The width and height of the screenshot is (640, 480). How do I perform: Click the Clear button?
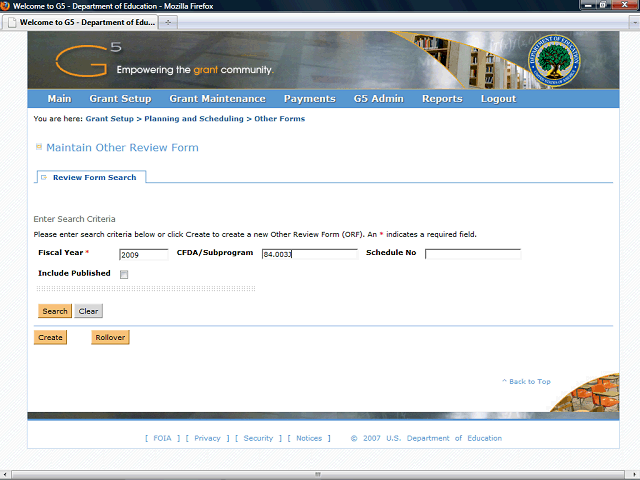coord(88,311)
